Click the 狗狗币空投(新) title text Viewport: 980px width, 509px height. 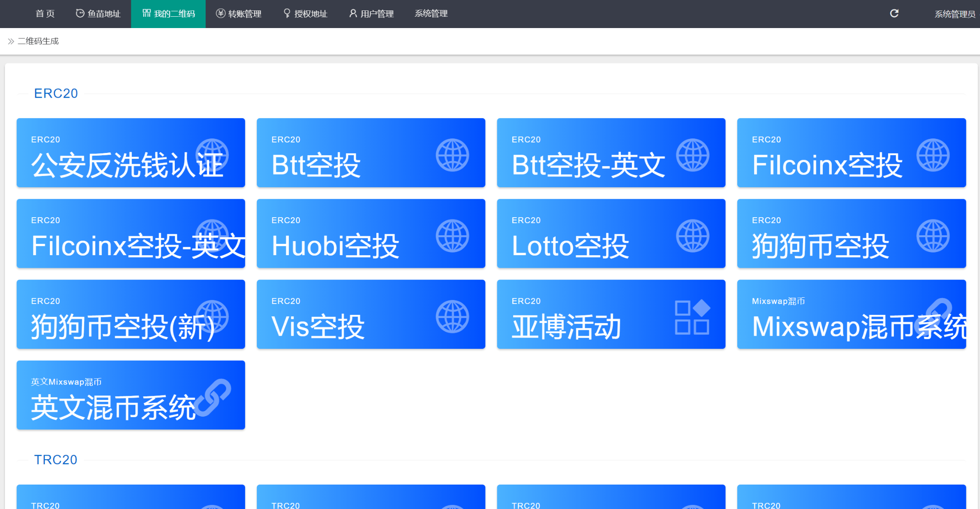tap(123, 327)
